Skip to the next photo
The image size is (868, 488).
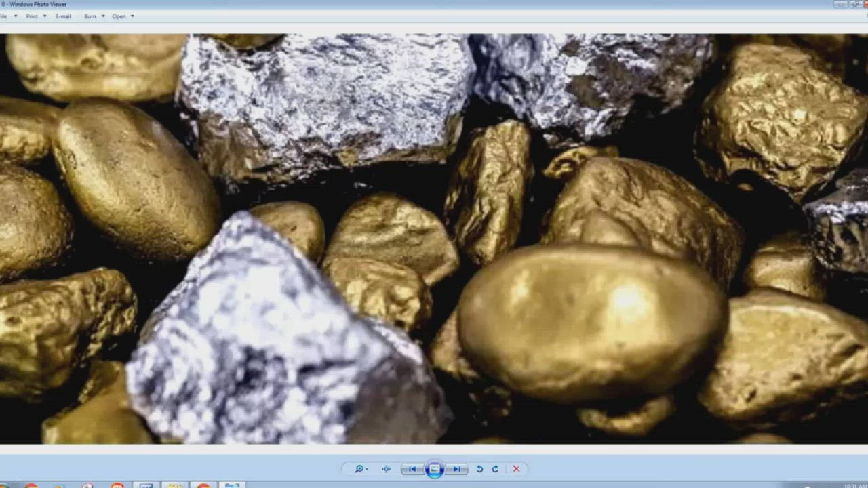457,469
